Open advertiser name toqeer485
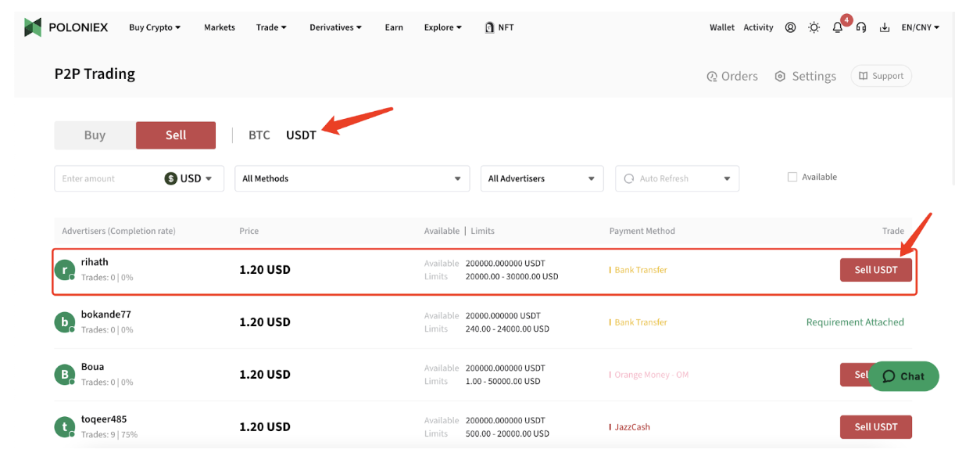Screen dimensions: 980x460 (x=104, y=419)
